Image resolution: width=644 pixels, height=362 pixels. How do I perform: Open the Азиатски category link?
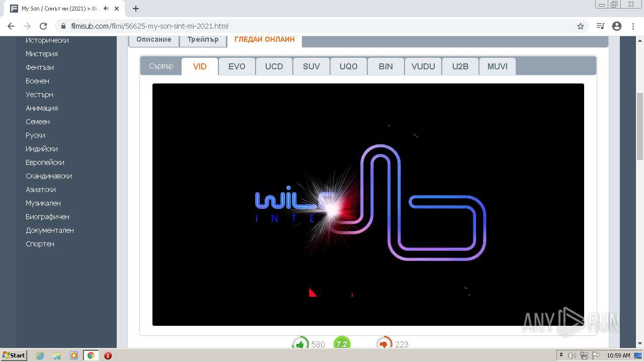click(x=41, y=190)
